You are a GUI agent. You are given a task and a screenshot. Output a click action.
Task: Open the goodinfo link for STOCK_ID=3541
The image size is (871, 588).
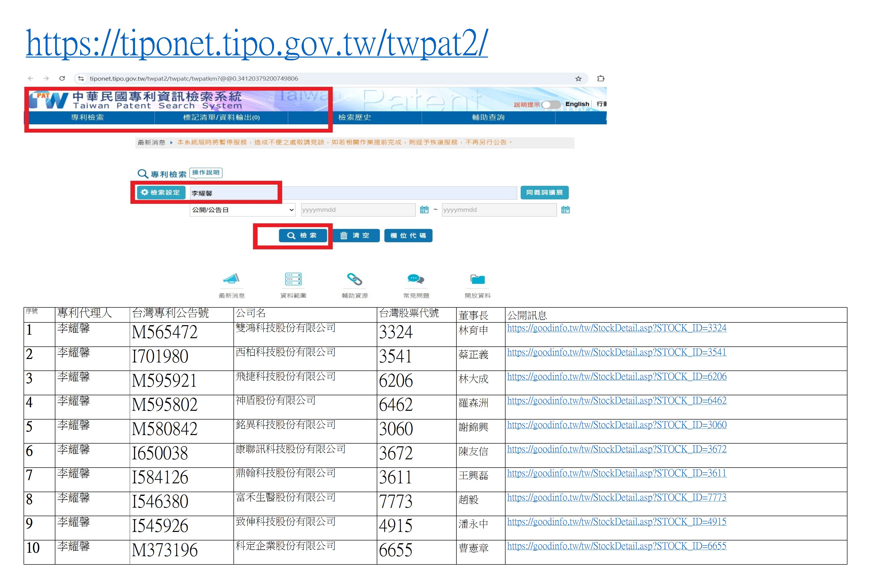tap(616, 352)
